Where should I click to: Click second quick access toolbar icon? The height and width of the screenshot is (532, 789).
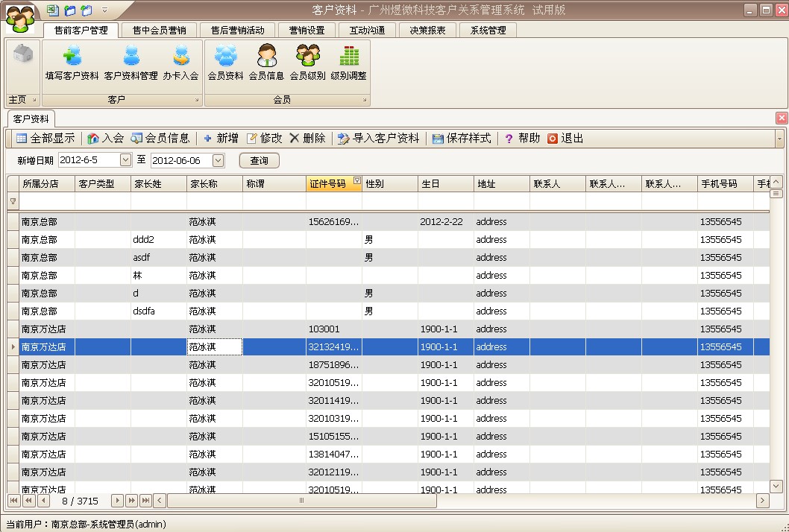pyautogui.click(x=70, y=10)
